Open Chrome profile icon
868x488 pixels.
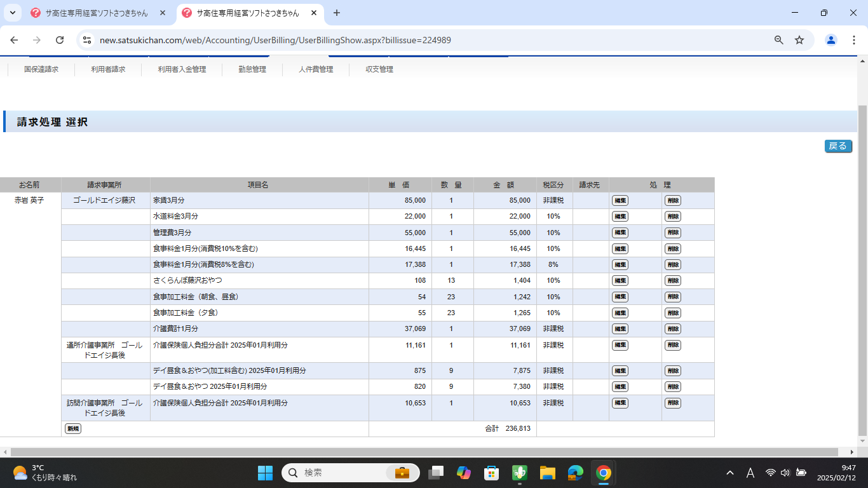coord(831,40)
